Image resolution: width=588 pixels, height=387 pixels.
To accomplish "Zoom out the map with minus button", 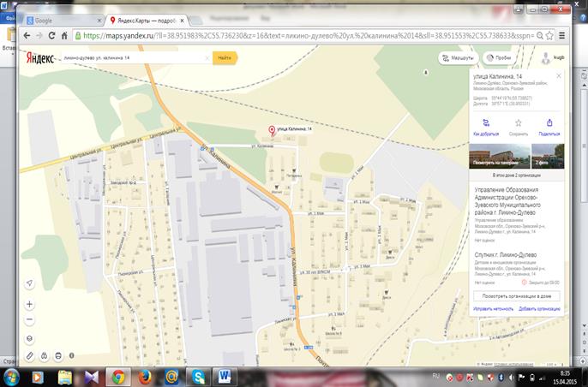I will point(29,319).
